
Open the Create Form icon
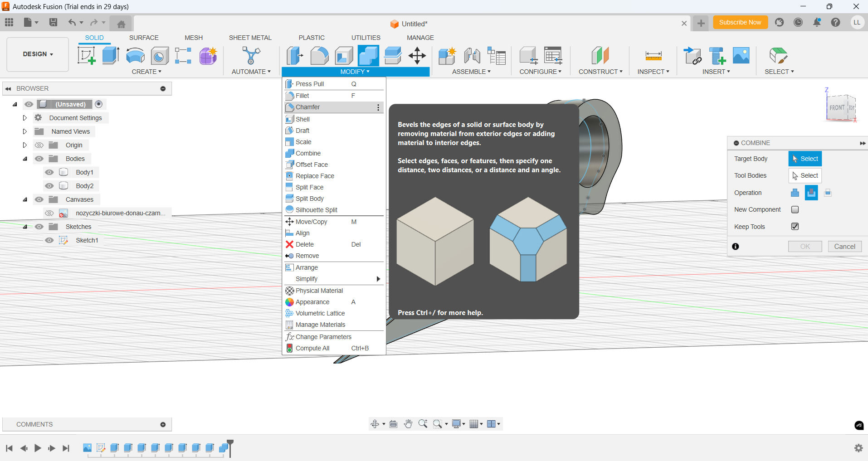click(x=208, y=56)
